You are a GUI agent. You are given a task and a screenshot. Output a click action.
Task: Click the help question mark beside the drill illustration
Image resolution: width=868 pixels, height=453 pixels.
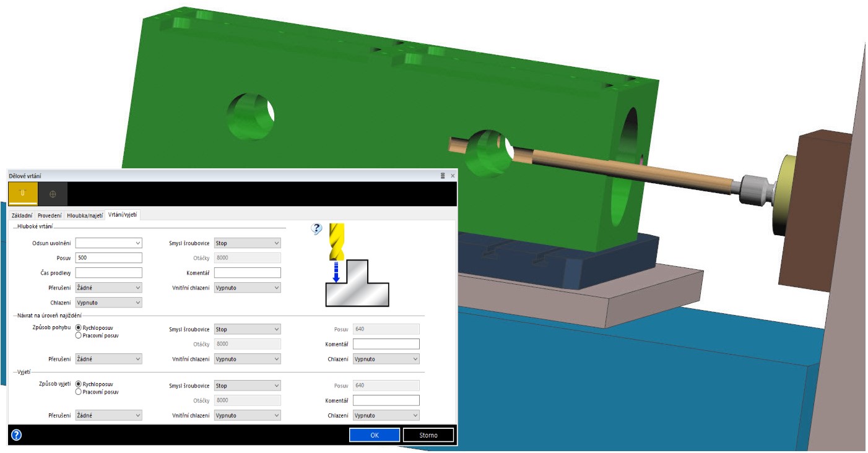tap(316, 229)
